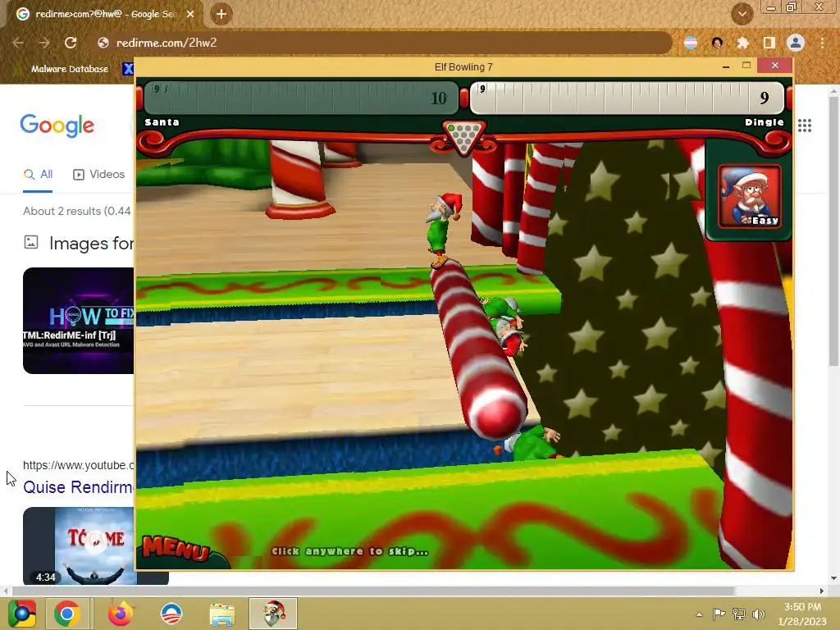Close the redirme Google Search tab
This screenshot has height=630, width=840.
(190, 15)
